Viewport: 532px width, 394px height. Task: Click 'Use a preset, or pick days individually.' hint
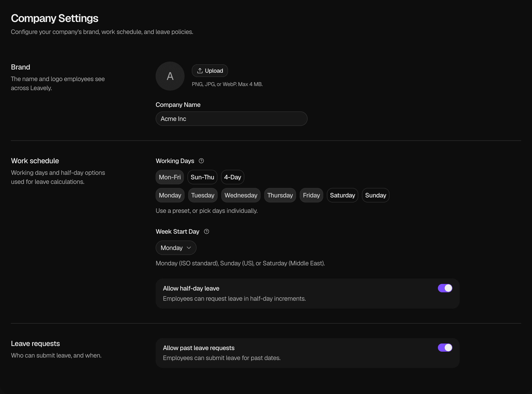pos(207,211)
